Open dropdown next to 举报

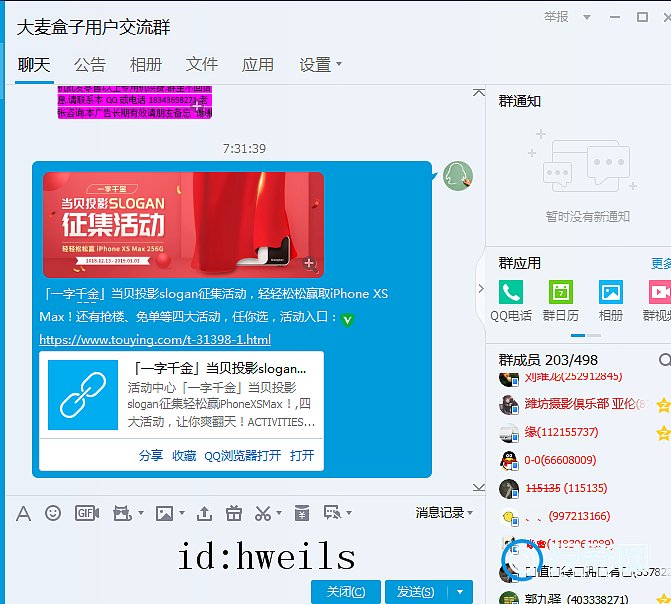pyautogui.click(x=587, y=17)
